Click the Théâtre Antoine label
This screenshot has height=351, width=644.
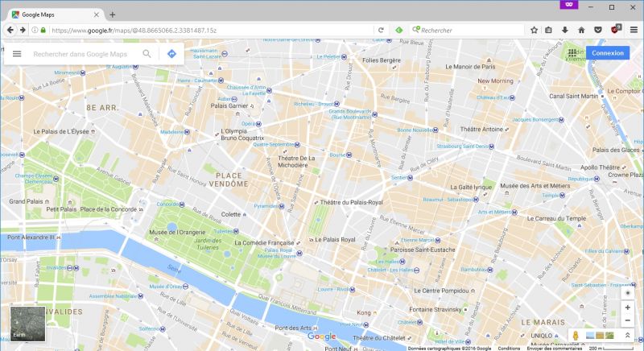click(481, 129)
